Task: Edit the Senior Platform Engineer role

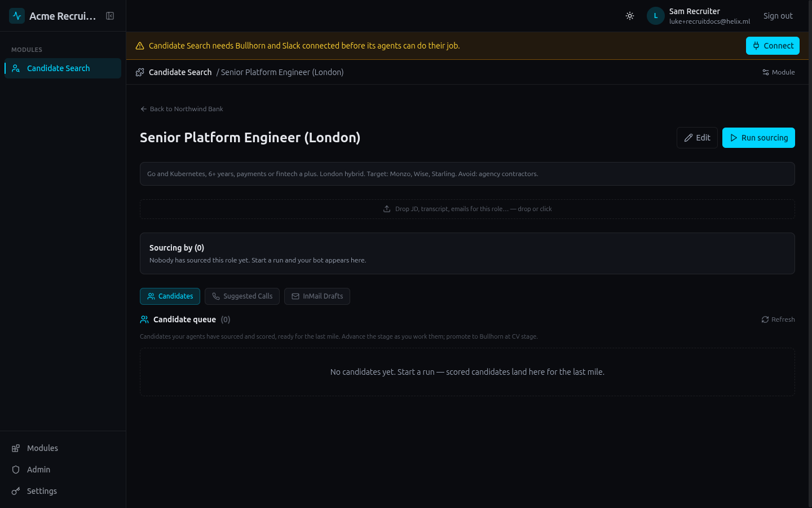Action: 697,138
